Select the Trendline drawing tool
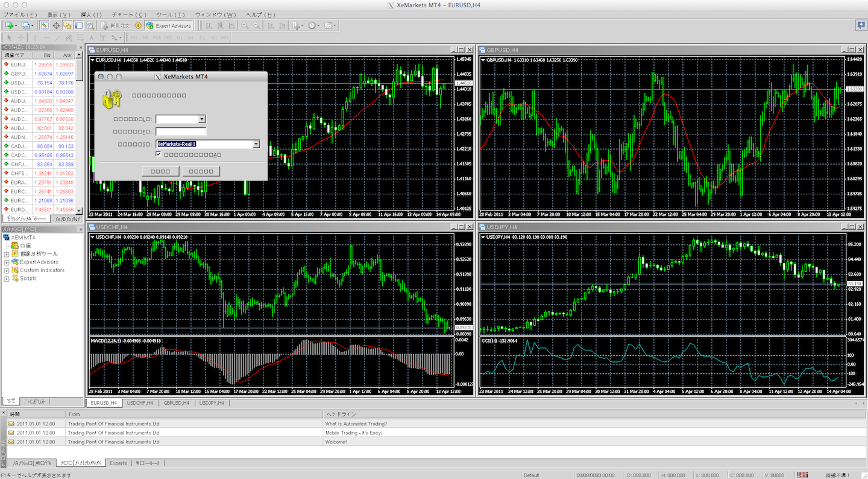This screenshot has height=479, width=868. 58,37
